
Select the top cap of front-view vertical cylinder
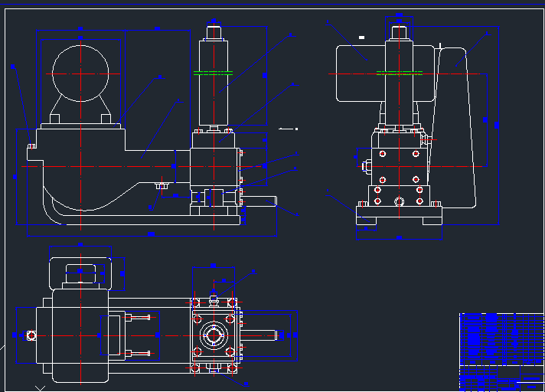[x=214, y=33]
